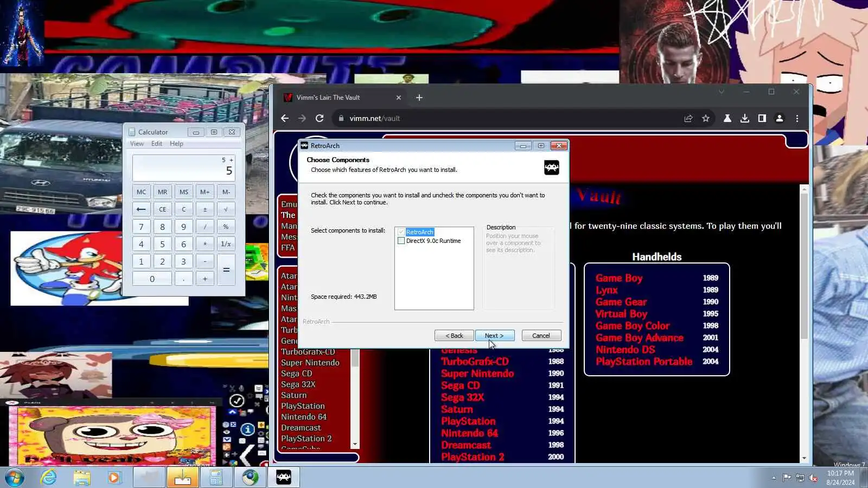868x488 pixels.
Task: Open the Windows Start menu
Action: 15,477
